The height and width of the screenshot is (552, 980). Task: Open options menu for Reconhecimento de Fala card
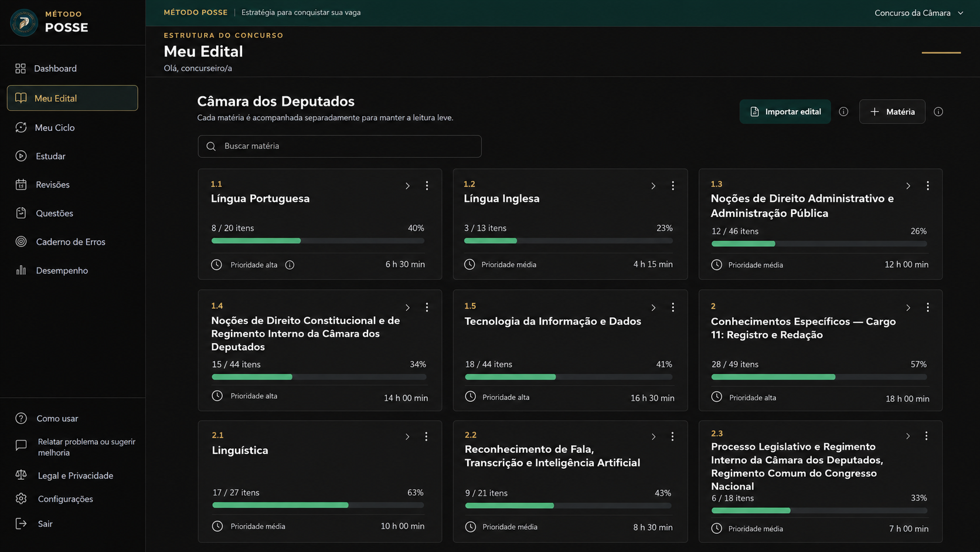coord(672,436)
